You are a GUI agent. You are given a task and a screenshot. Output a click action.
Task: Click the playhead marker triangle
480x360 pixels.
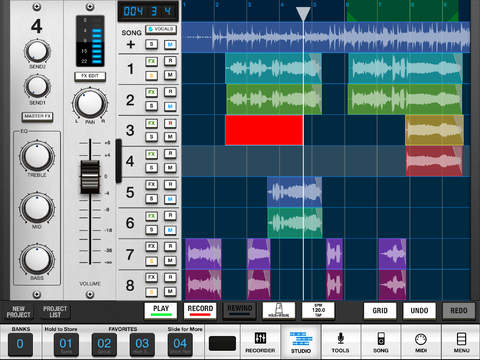point(303,14)
